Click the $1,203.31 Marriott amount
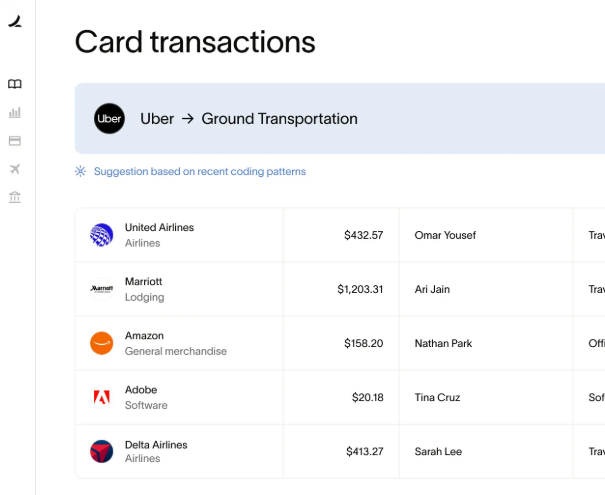The width and height of the screenshot is (605, 495). point(360,289)
